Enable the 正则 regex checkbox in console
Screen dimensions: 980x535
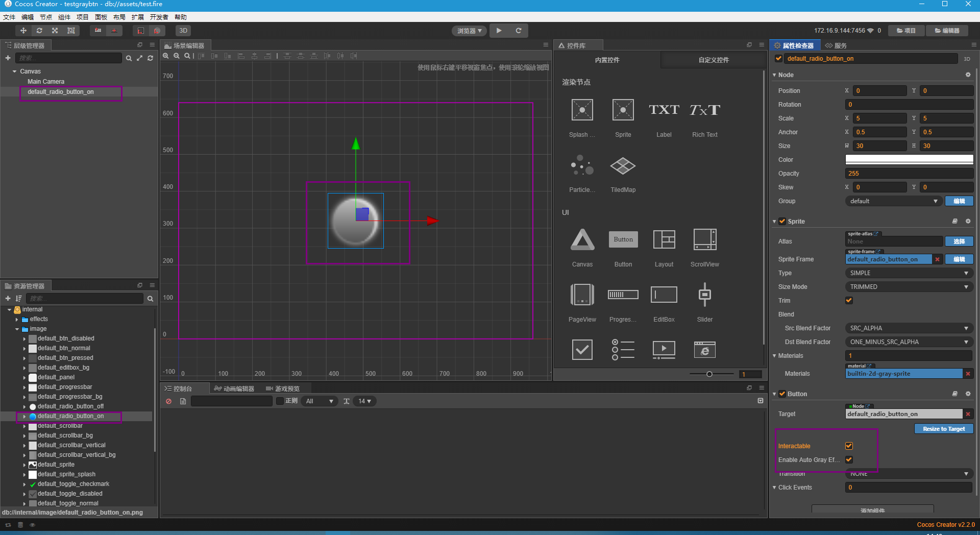coord(280,401)
